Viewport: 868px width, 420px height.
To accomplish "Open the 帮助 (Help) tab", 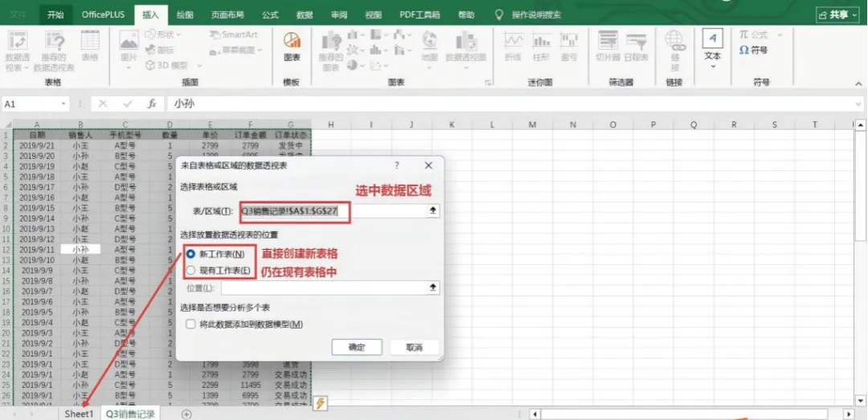I will point(466,15).
